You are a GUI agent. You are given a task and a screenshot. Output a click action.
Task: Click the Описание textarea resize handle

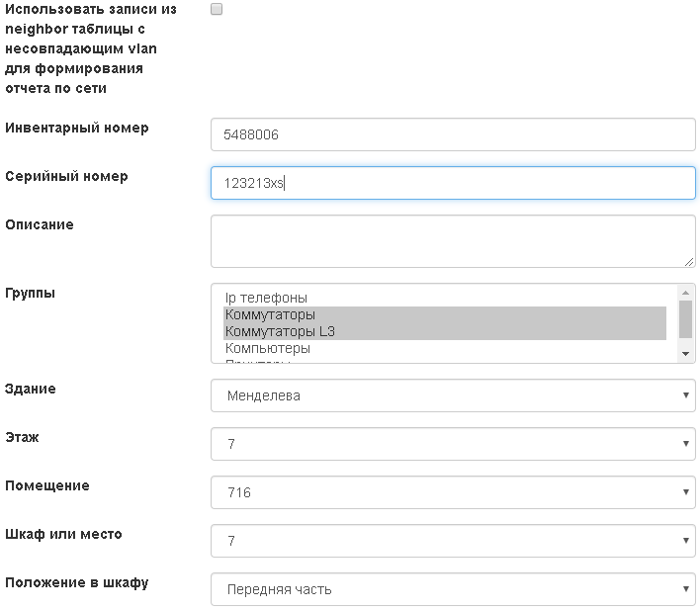click(689, 261)
